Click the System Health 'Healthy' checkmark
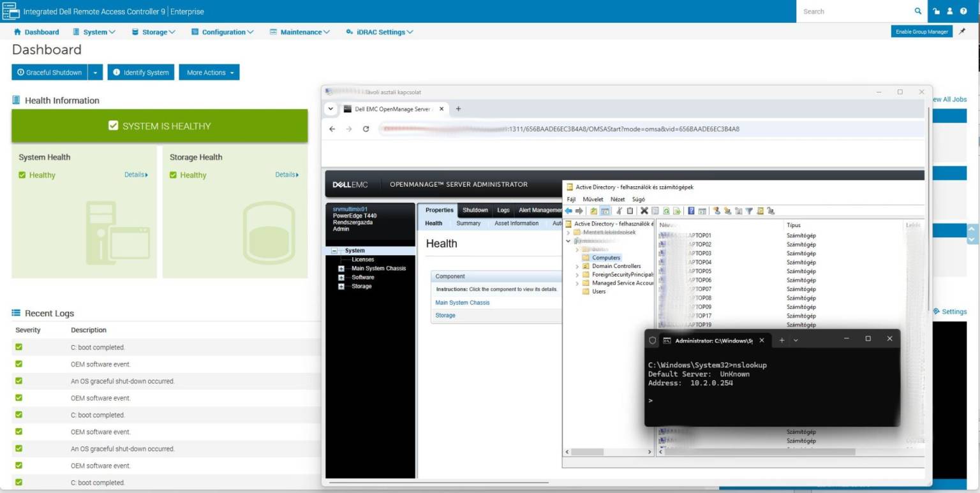 click(22, 175)
